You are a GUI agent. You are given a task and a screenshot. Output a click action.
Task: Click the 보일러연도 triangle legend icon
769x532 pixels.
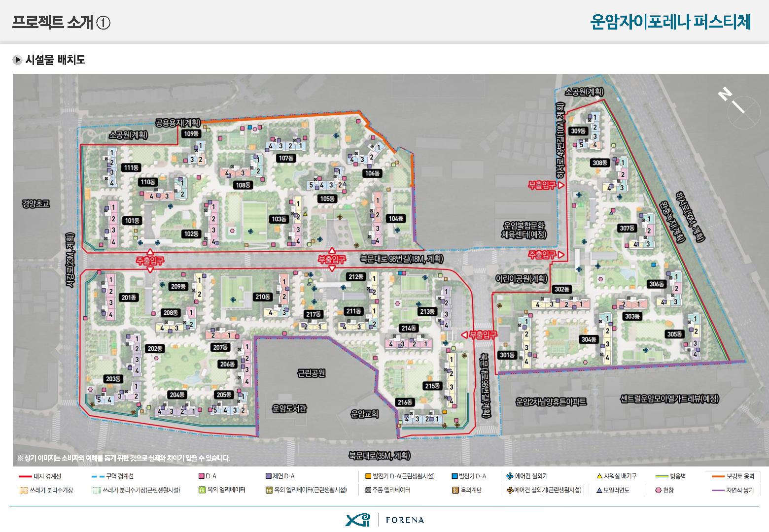599,490
